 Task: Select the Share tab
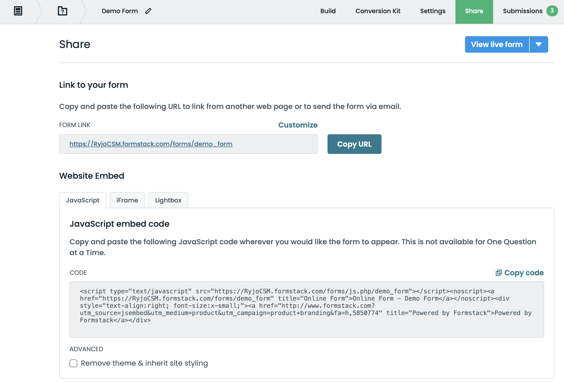(x=474, y=11)
